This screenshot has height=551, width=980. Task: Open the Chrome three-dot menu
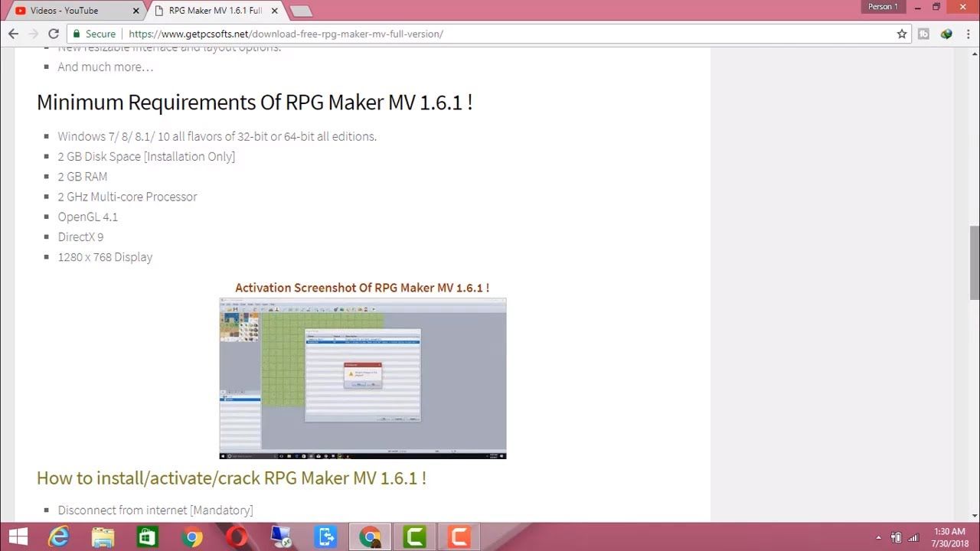(968, 34)
